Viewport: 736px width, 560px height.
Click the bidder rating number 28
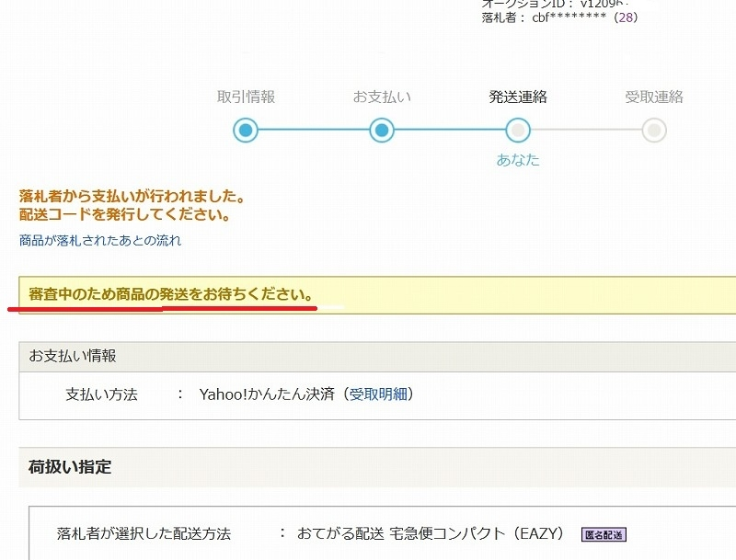[x=626, y=17]
